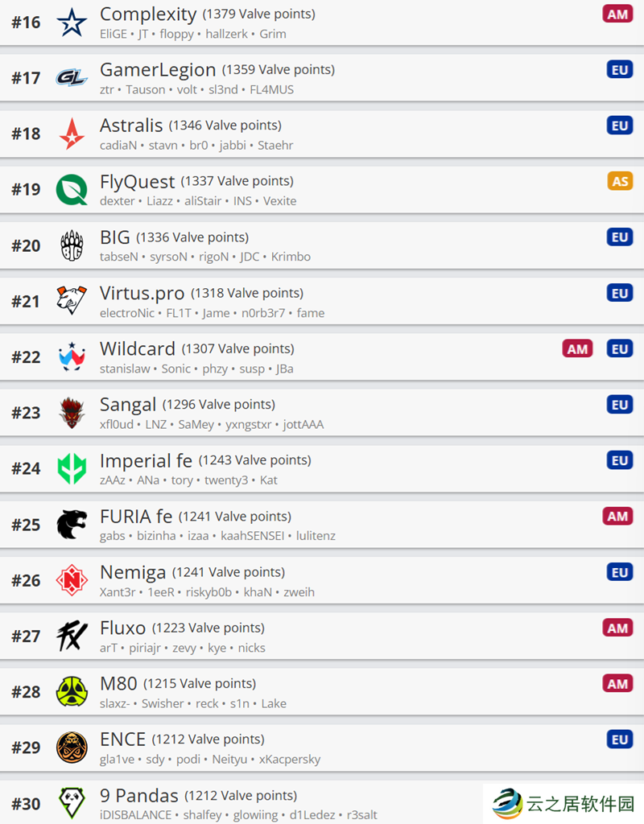Open the Wildcard team name link
Viewport: 644px width, 824px height.
[137, 349]
